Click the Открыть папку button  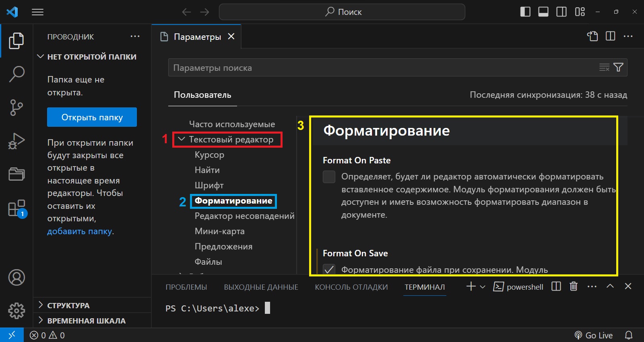pos(92,117)
